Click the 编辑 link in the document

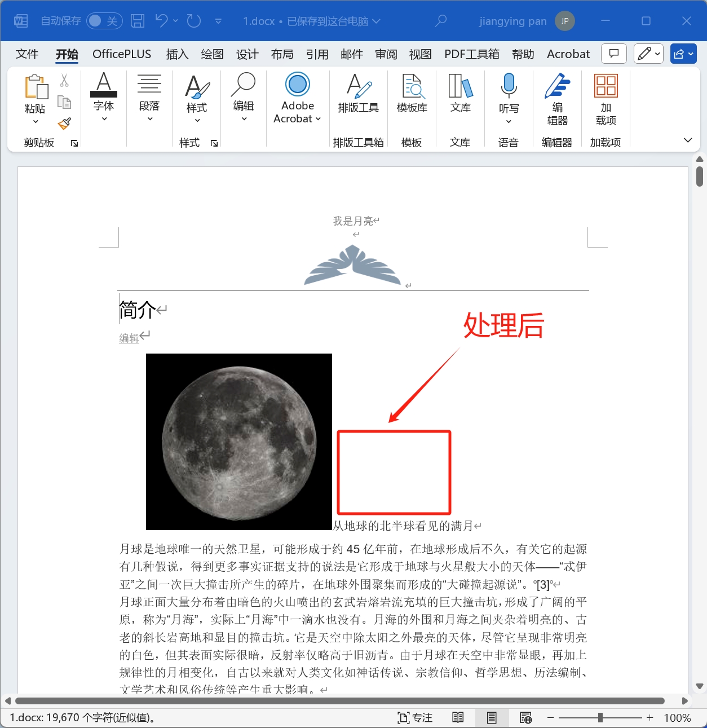128,337
